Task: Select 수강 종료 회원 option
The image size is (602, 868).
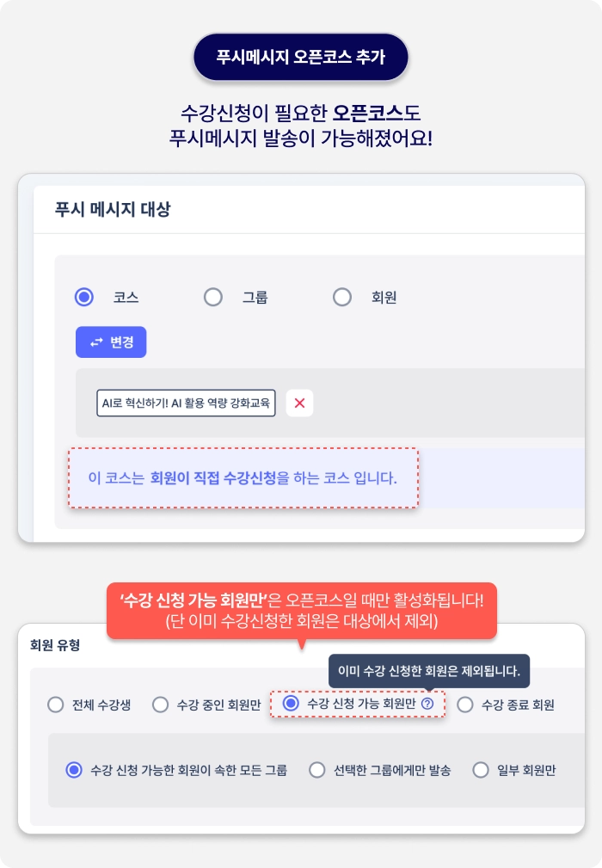Action: pyautogui.click(x=464, y=705)
